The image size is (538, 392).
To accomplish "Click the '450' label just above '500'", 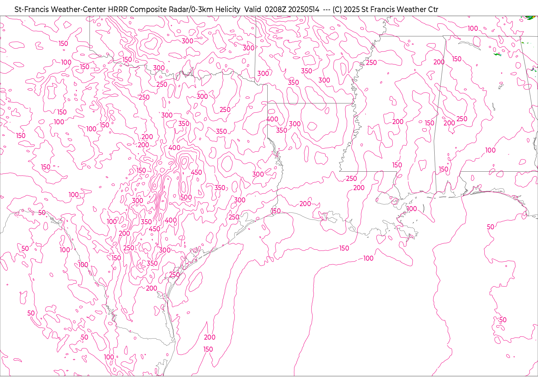I will (196, 172).
